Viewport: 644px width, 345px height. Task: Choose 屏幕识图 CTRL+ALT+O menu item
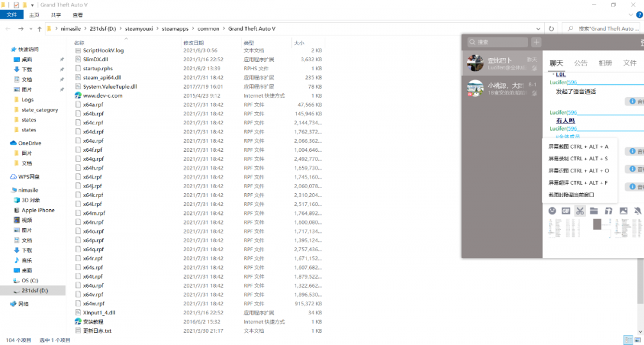578,171
